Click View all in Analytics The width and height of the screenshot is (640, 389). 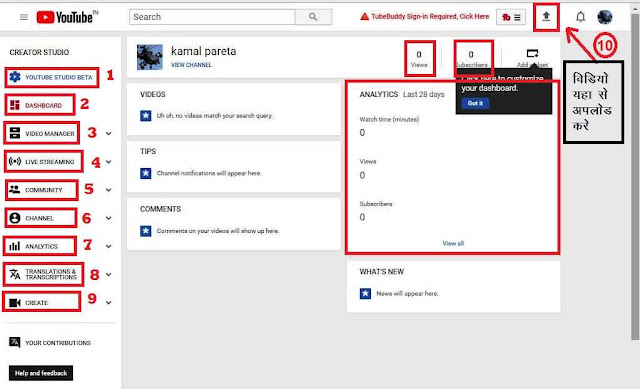[453, 243]
